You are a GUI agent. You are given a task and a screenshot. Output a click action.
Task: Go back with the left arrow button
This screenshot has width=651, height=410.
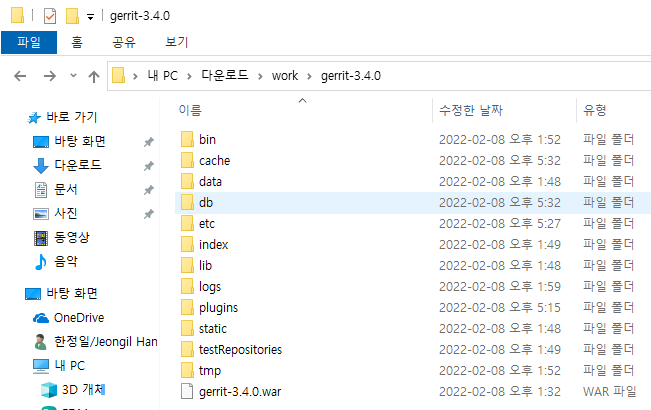pyautogui.click(x=20, y=76)
